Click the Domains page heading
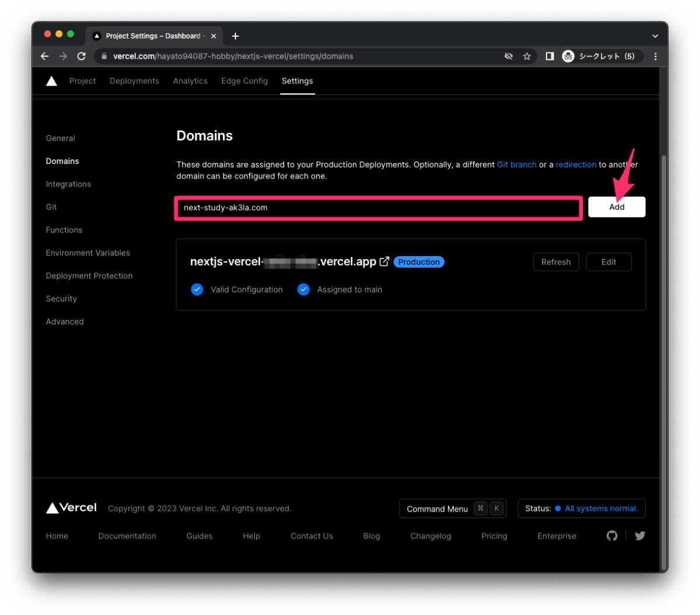 pyautogui.click(x=204, y=136)
